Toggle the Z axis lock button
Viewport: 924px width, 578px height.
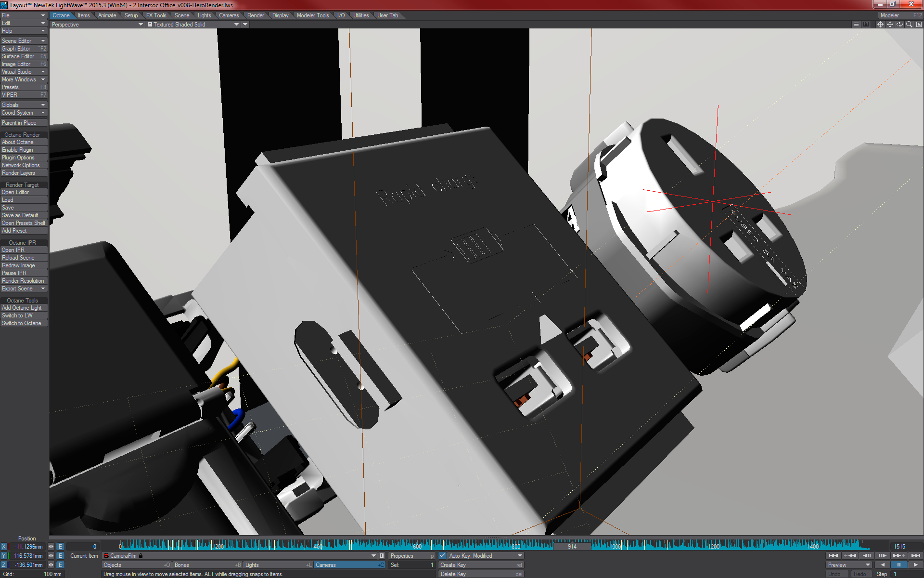[4, 565]
